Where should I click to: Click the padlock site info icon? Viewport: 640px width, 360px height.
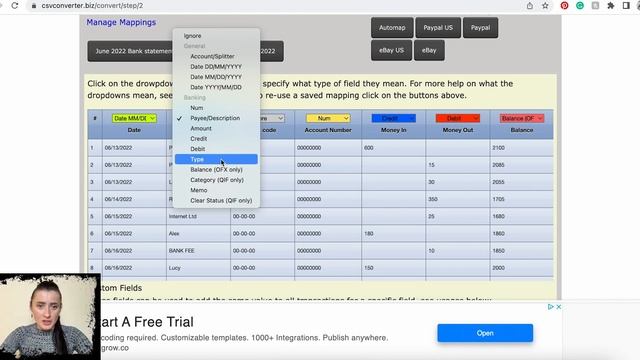(x=34, y=6)
